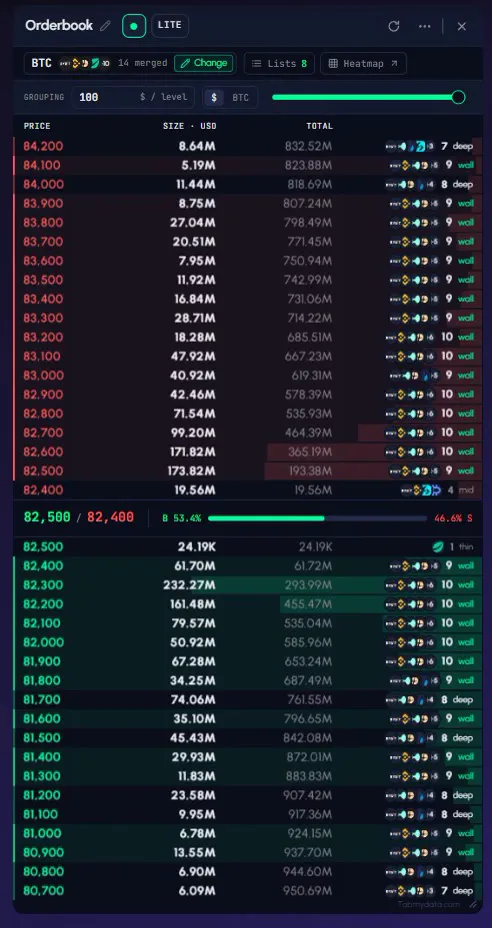Image resolution: width=492 pixels, height=928 pixels.
Task: Click the 'mid' tag in the 82,400 ask row
Action: tap(466, 490)
